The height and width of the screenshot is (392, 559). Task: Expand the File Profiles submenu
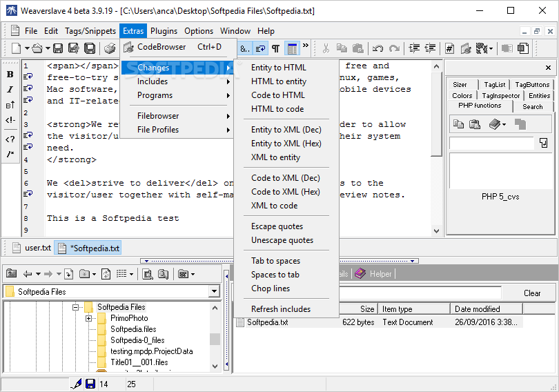point(177,130)
